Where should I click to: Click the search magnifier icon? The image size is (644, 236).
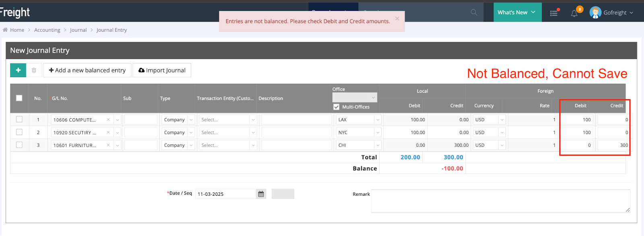(x=474, y=12)
